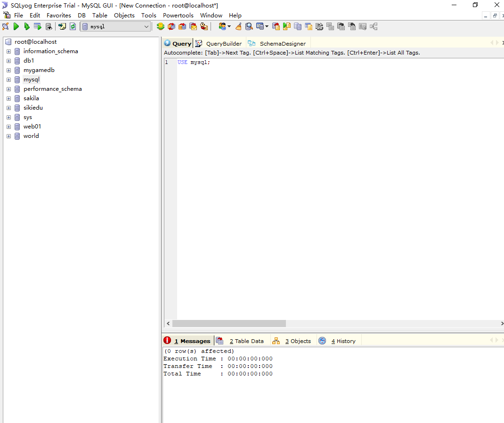Screen dimensions: 504x423
Task: Switch to the 2 Table Data tab
Action: (240, 341)
